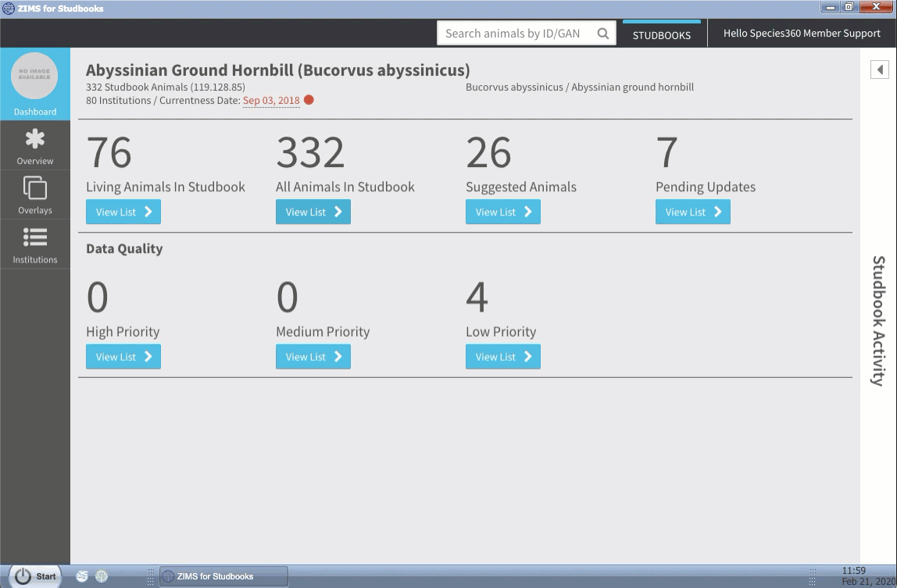Maximize the ZIMS for Studbooks window
Image resolution: width=897 pixels, height=588 pixels.
pos(849,7)
